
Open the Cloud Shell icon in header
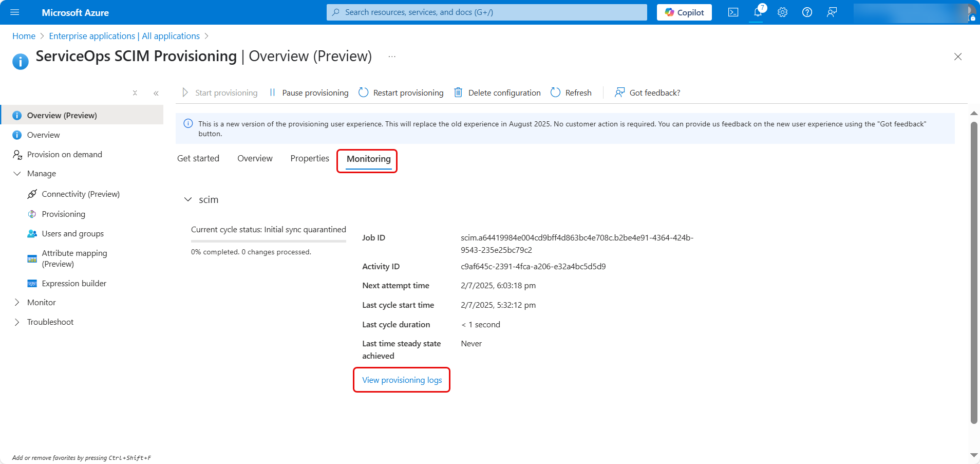733,12
